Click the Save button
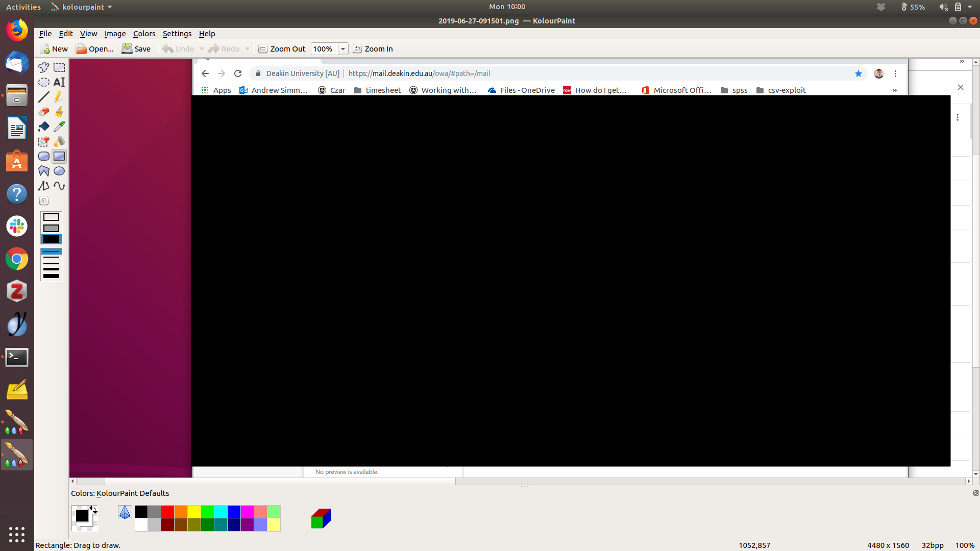The width and height of the screenshot is (980, 551). 136,49
